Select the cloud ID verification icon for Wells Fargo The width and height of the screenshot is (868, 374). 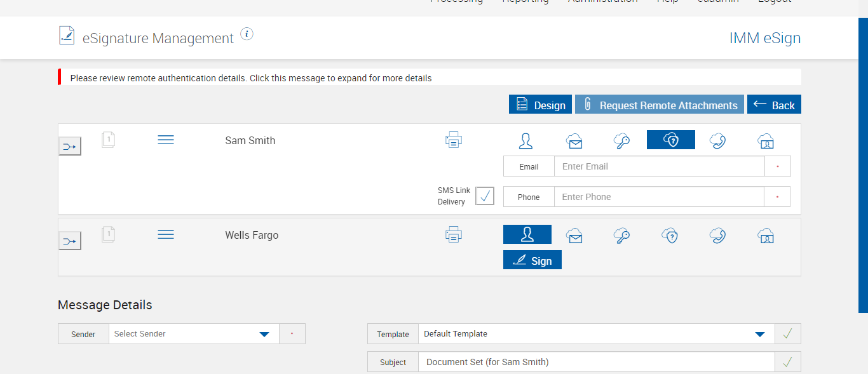pyautogui.click(x=765, y=236)
